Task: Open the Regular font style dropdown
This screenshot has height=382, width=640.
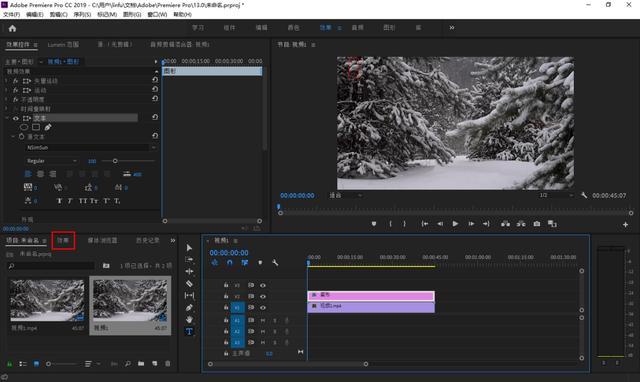Action: (x=51, y=161)
